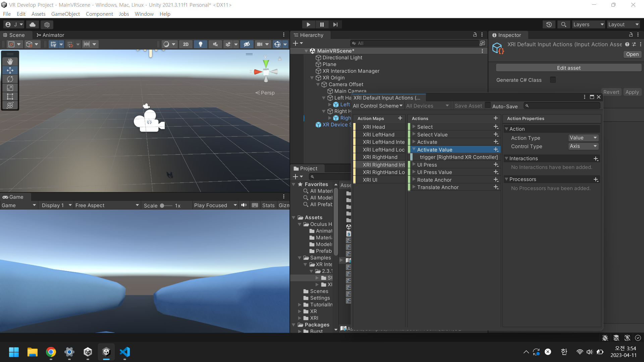
Task: Select Directional Light in Hierarchy
Action: click(x=342, y=58)
